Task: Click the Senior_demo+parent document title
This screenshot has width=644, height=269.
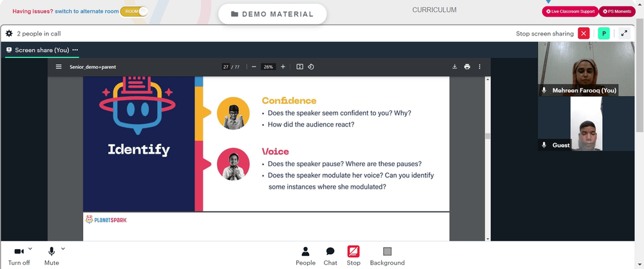Action: tap(93, 66)
